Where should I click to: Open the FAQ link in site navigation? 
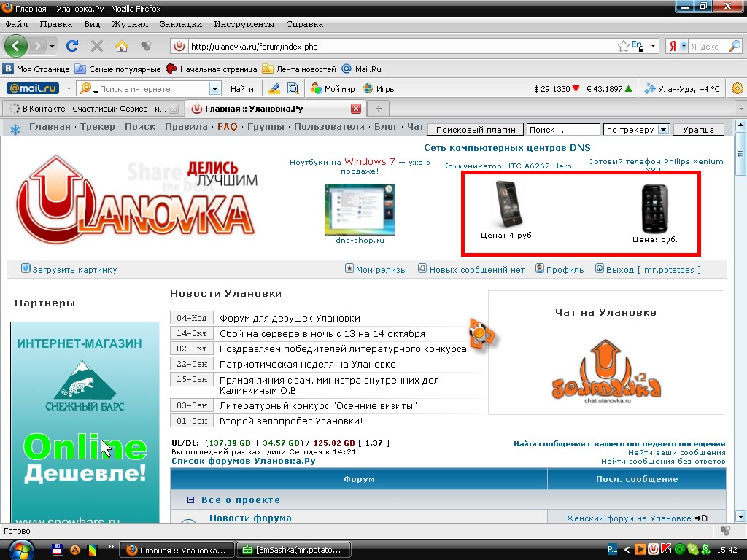click(x=228, y=127)
